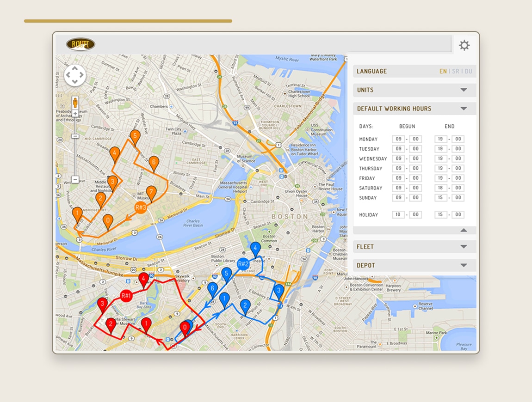532x402 pixels.
Task: Switch language to DU
Action: (468, 71)
